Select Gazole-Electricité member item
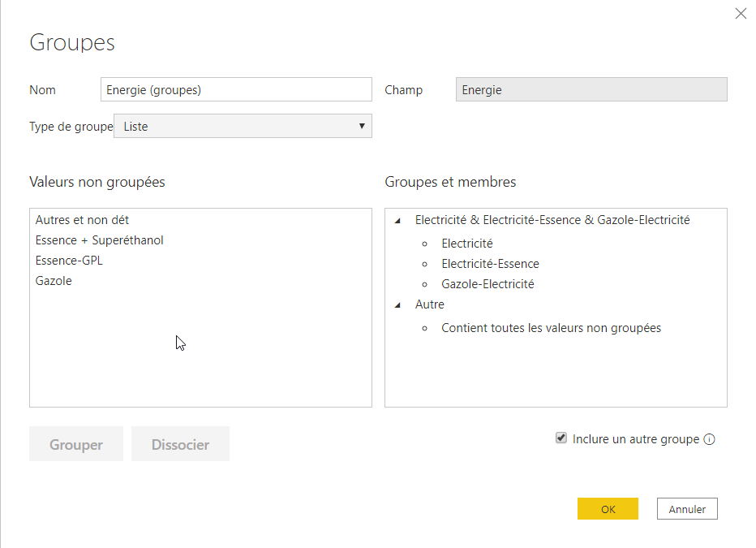The height and width of the screenshot is (548, 756). [488, 284]
